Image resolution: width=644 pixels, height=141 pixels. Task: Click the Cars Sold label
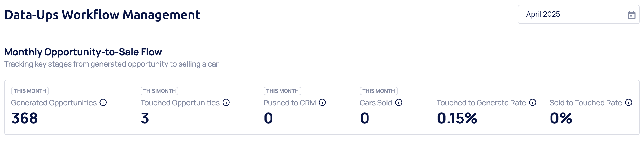[x=376, y=103]
